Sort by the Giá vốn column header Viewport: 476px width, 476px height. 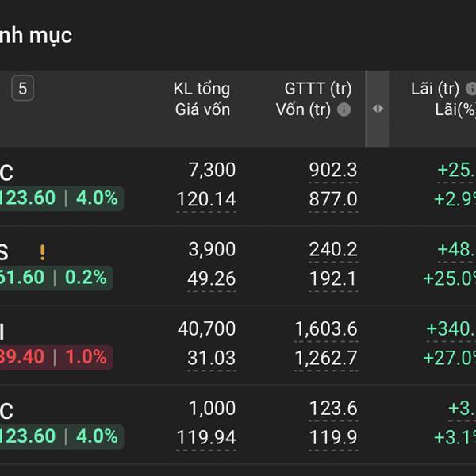pyautogui.click(x=202, y=109)
